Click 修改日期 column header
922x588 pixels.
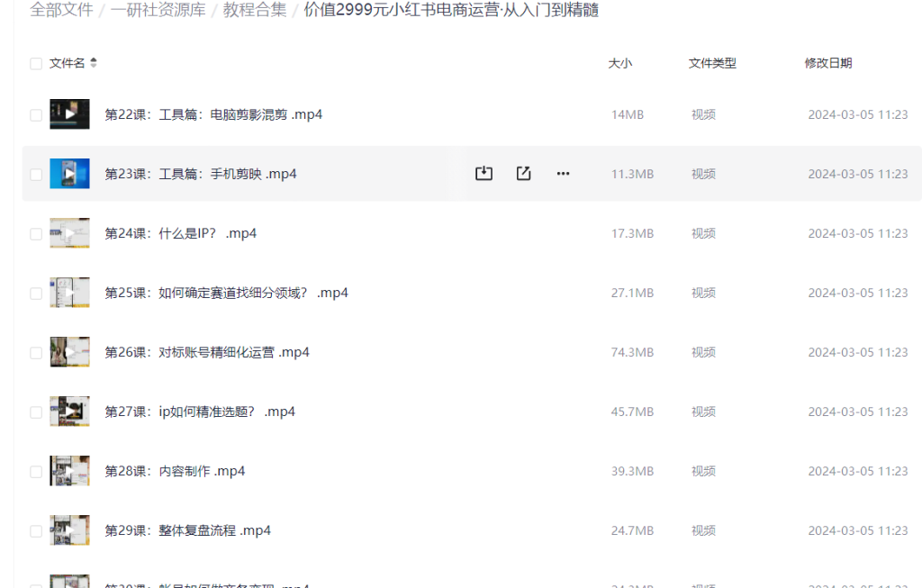[827, 63]
